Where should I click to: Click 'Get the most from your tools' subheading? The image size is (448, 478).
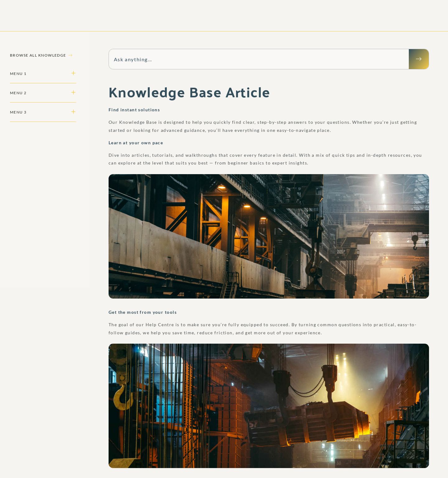[142, 312]
